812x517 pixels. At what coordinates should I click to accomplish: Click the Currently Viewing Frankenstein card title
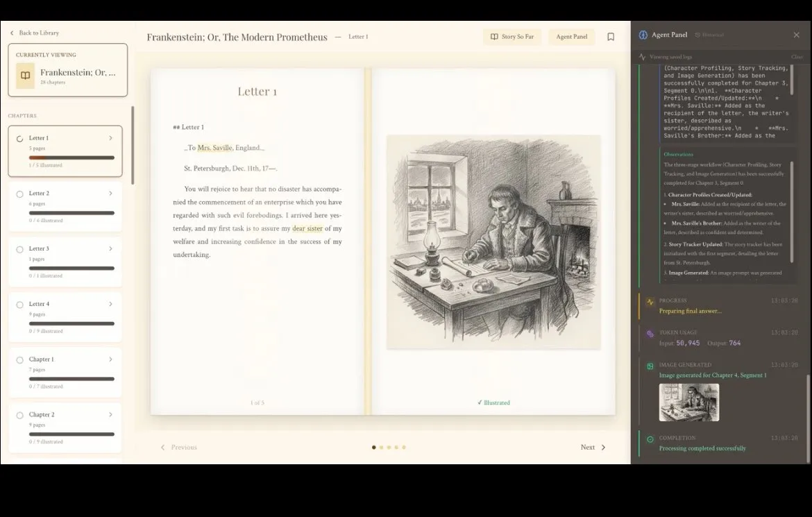(78, 73)
